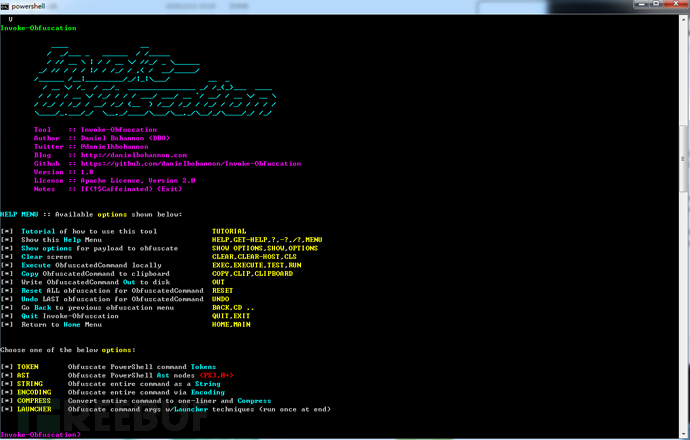Click the vertical scrollbar thumb
The image size is (690, 440).
(683, 158)
